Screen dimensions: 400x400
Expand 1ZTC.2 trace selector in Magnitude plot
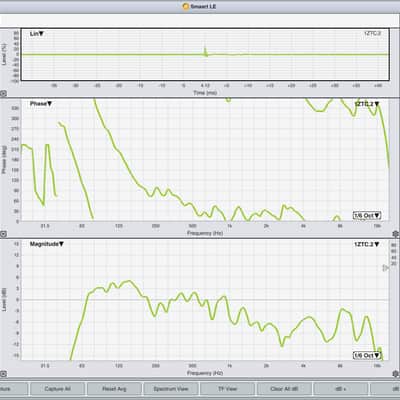(367, 244)
